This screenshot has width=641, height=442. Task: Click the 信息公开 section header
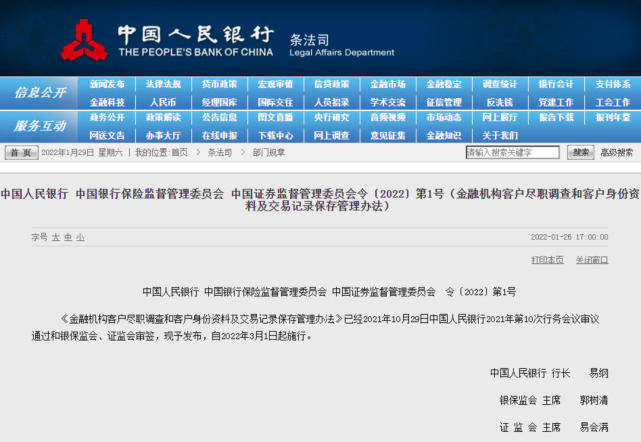[x=40, y=93]
